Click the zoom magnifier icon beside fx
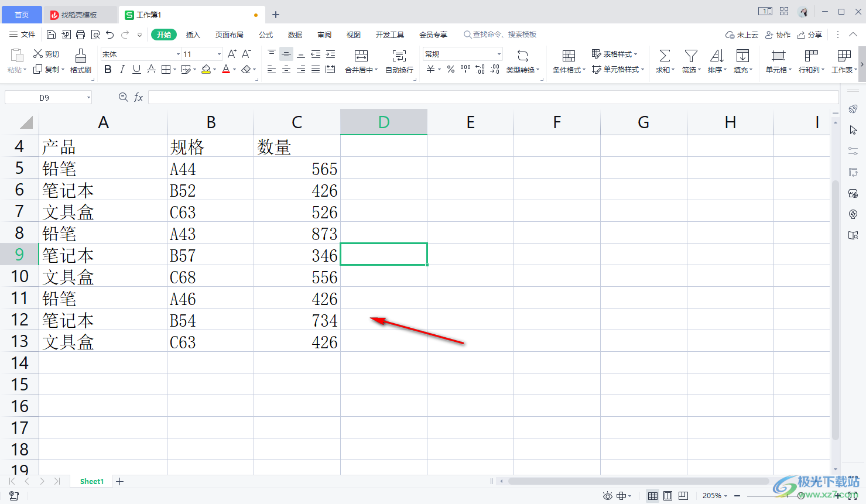 coord(123,97)
